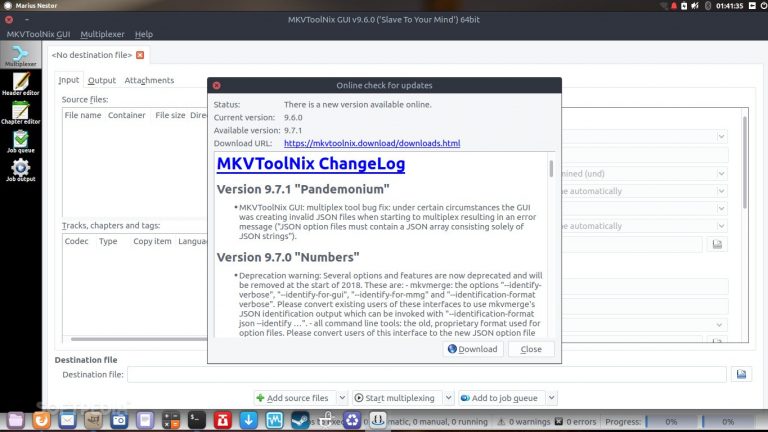This screenshot has height=432, width=768.
Task: Click the 'File size' column header
Action: click(x=170, y=115)
